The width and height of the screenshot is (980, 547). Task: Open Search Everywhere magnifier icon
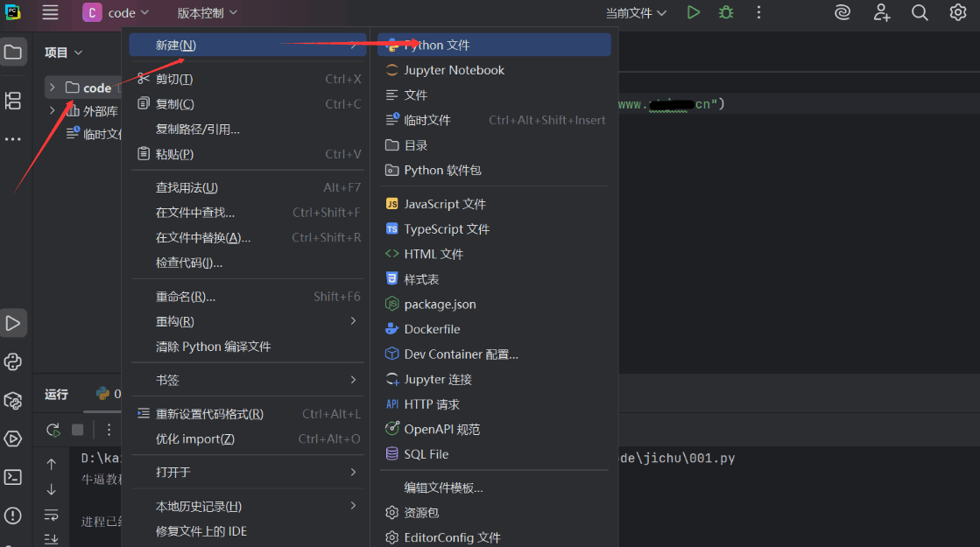918,12
